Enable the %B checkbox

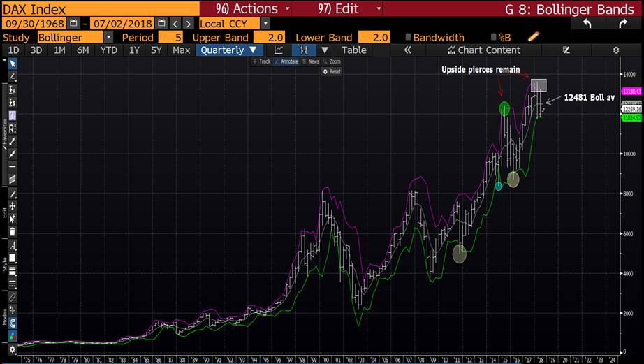(x=493, y=37)
